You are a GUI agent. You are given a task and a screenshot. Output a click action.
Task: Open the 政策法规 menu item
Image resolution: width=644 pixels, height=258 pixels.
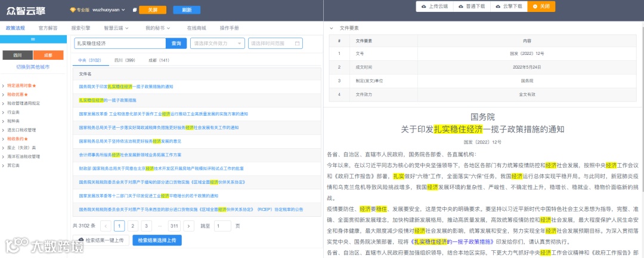click(x=15, y=28)
